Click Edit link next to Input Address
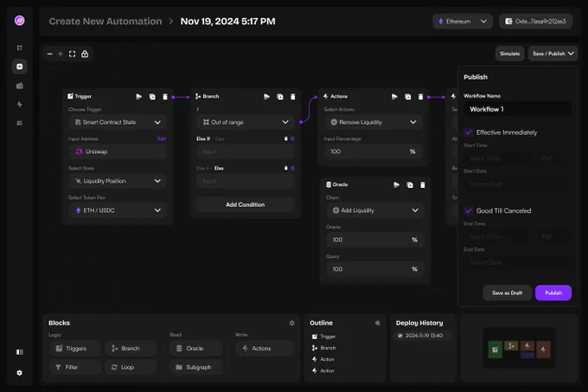This screenshot has height=392, width=588. pyautogui.click(x=162, y=138)
